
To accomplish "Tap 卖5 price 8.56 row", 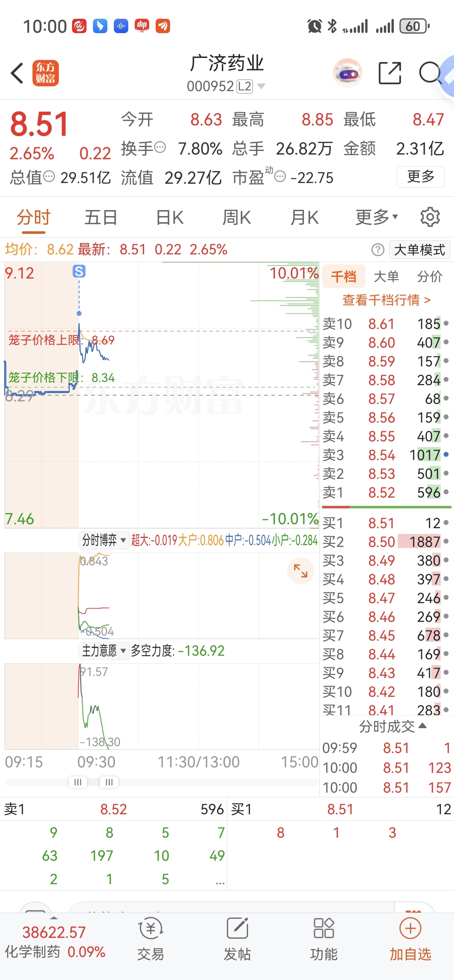I will (386, 417).
